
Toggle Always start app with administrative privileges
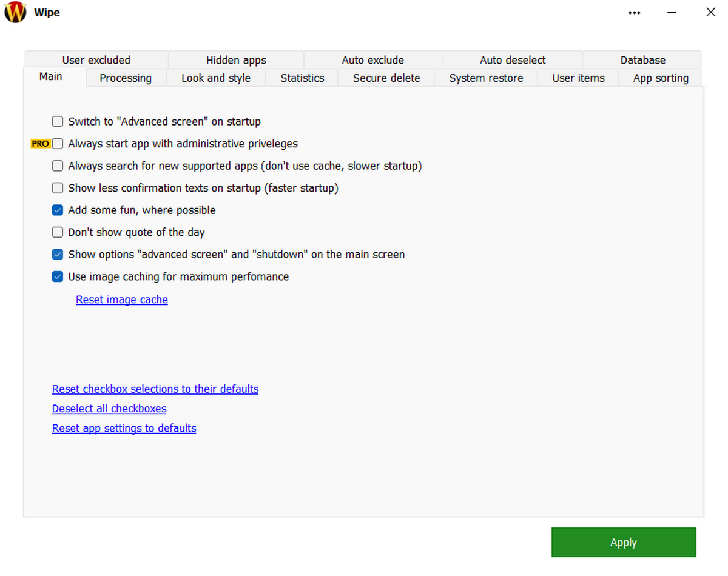point(58,144)
